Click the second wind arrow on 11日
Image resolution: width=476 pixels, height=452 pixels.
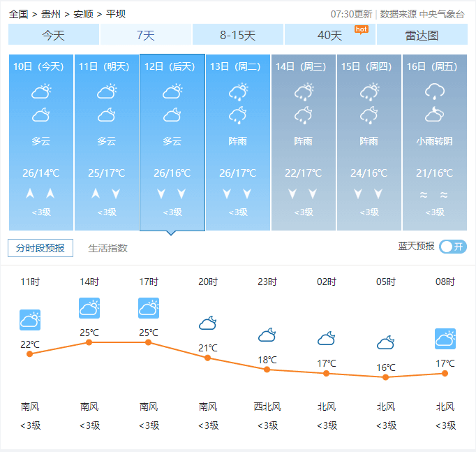(x=116, y=194)
